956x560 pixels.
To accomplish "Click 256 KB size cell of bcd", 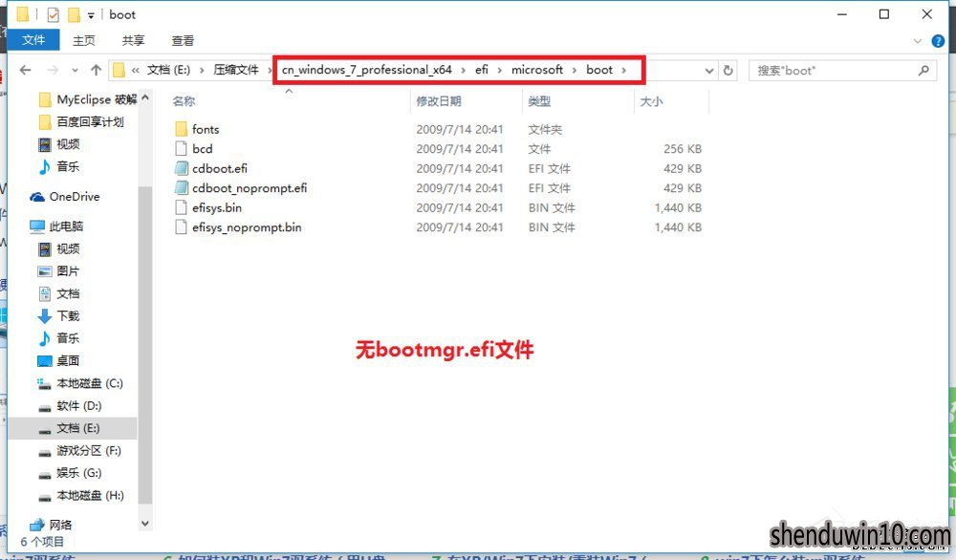I will (x=683, y=149).
